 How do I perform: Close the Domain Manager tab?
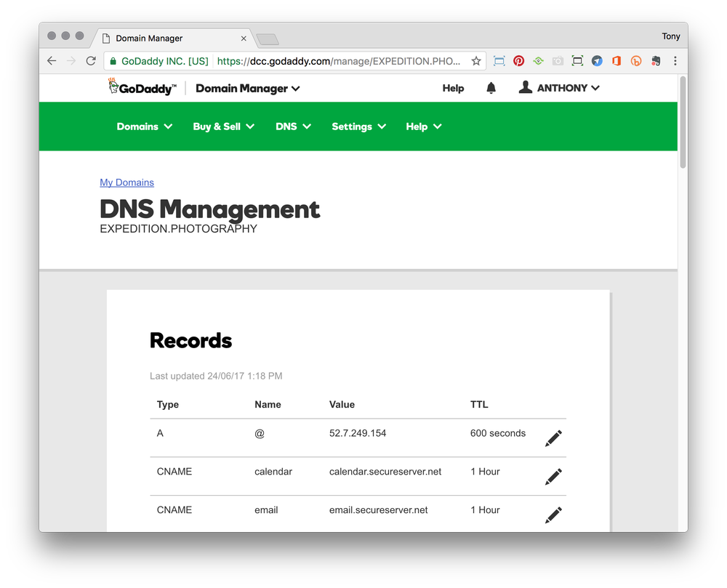point(244,39)
